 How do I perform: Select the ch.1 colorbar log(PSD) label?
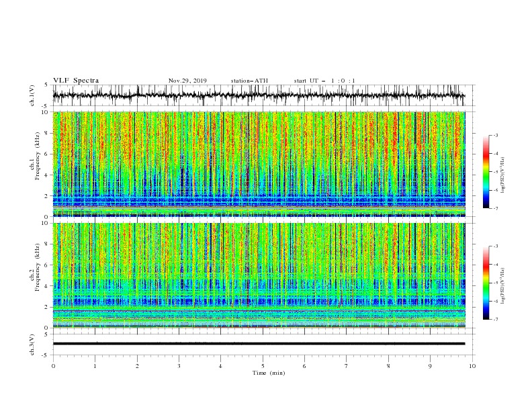[x=503, y=175]
